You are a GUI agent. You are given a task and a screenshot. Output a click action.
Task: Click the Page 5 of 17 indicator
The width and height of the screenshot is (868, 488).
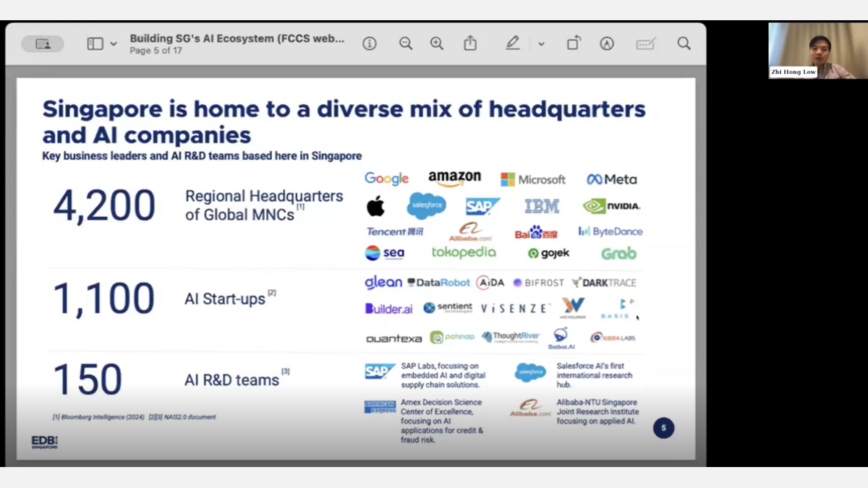(x=156, y=51)
